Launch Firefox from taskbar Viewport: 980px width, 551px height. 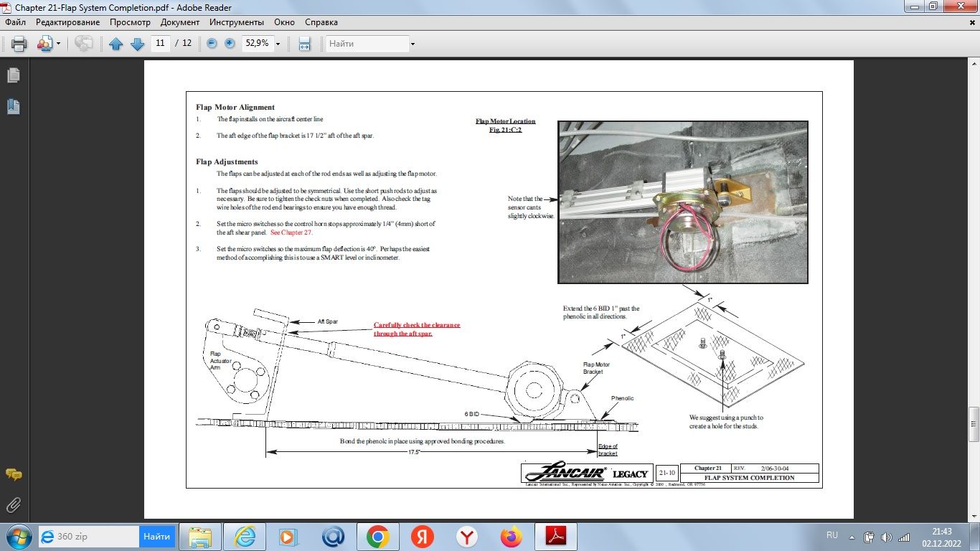click(512, 537)
